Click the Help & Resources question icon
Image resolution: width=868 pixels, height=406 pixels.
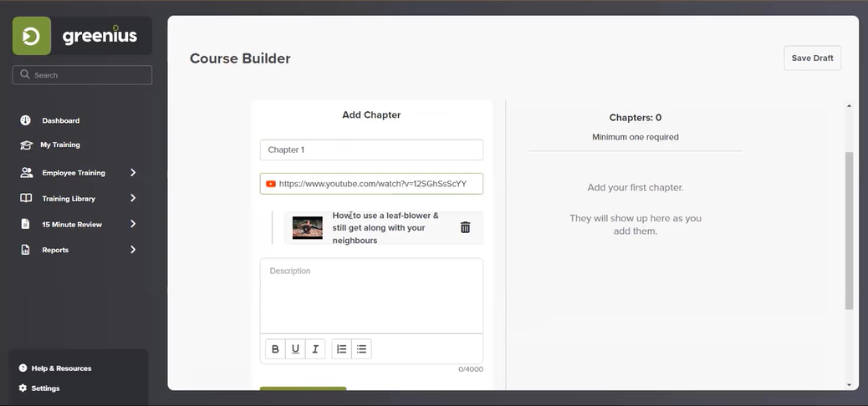pos(23,368)
